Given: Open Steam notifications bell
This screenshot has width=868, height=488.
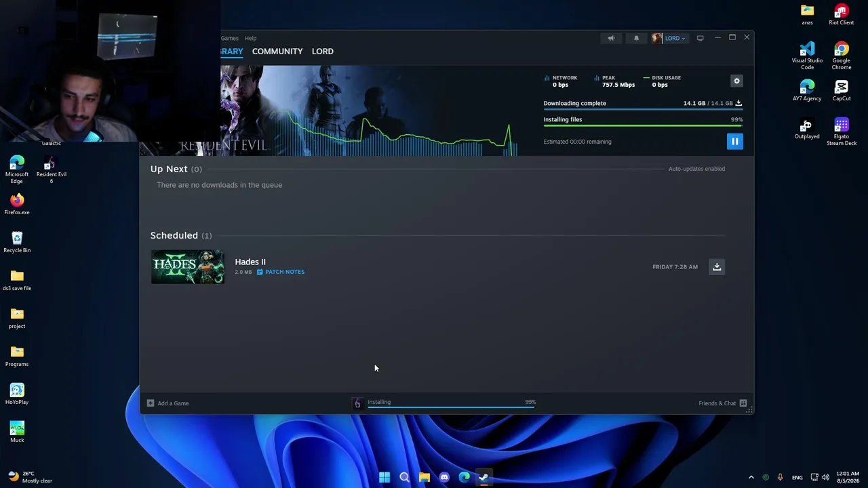Looking at the screenshot, I should click(x=636, y=38).
